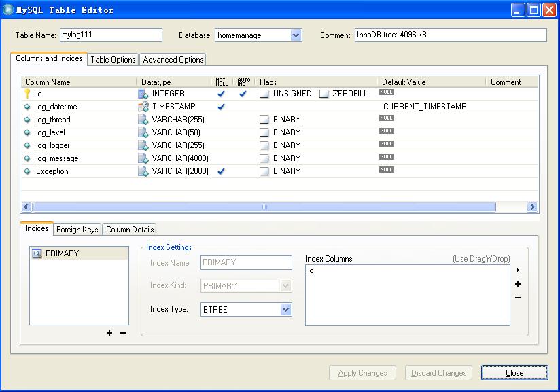Image resolution: width=560 pixels, height=392 pixels.
Task: Maximize the MySQL Table Editor window
Action: 533,10
